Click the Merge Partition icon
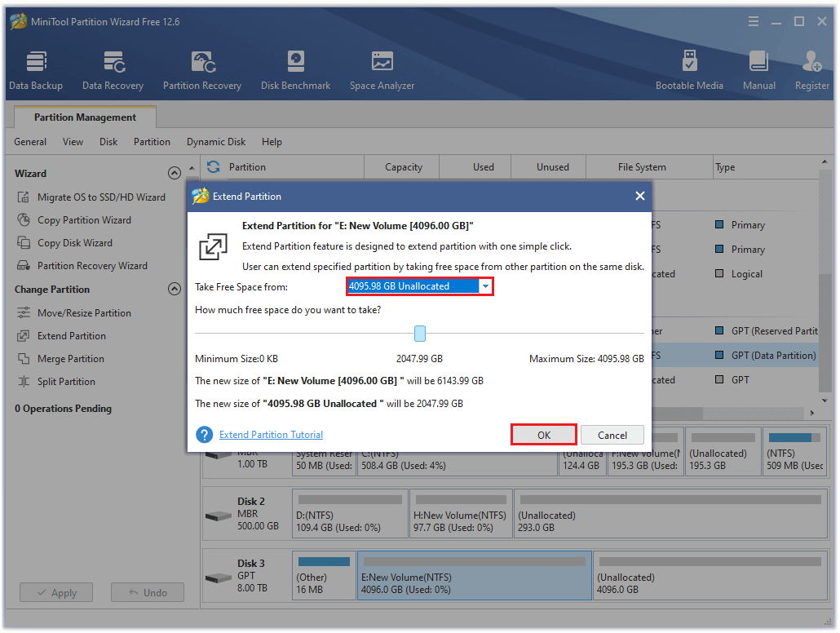840x633 pixels. tap(23, 359)
